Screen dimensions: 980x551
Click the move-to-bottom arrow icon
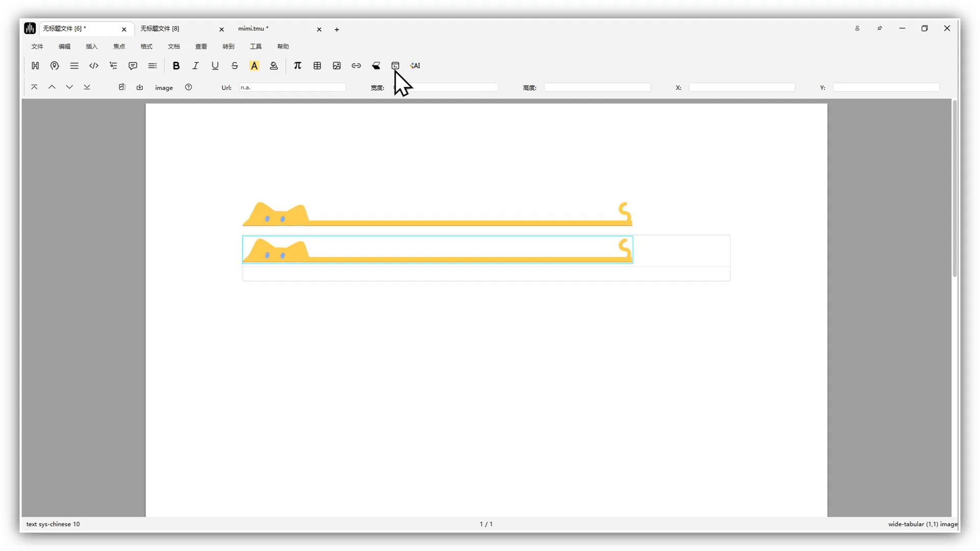(87, 87)
